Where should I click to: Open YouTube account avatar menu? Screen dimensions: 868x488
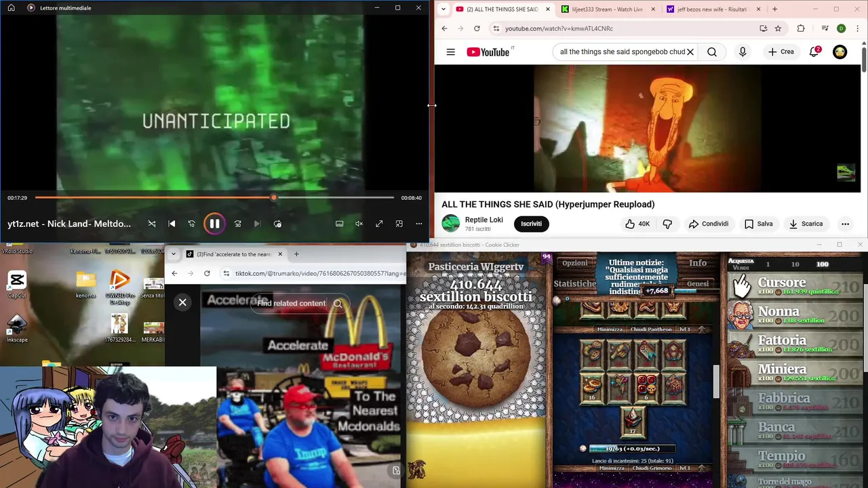pyautogui.click(x=840, y=52)
